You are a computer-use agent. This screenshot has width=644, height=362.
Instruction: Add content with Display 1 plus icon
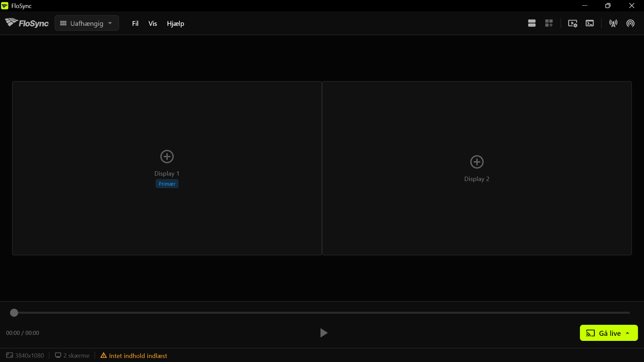167,157
